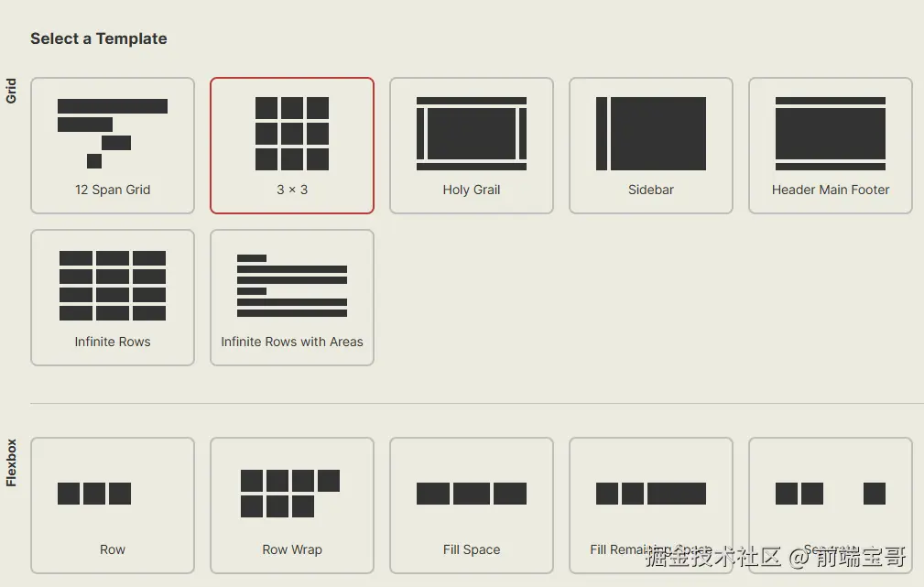Select the 12 Span Grid template
924x587 pixels.
coord(112,145)
